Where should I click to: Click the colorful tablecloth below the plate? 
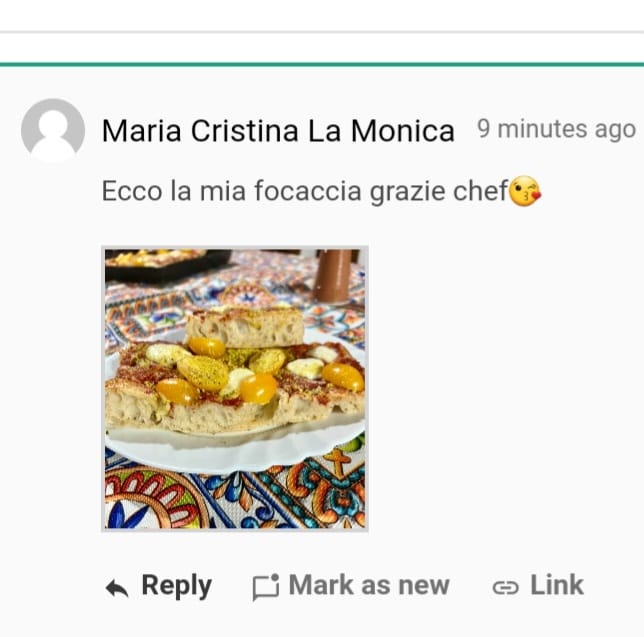[234, 499]
